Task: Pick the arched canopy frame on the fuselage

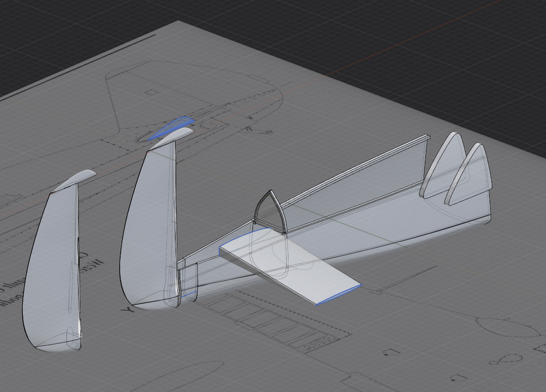Action: coord(268,210)
